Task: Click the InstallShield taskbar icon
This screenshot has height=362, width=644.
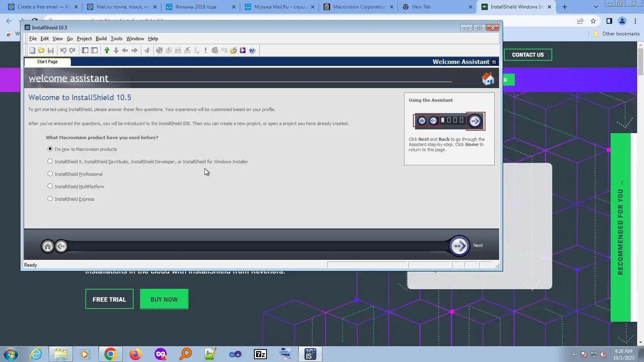Action: point(310,354)
